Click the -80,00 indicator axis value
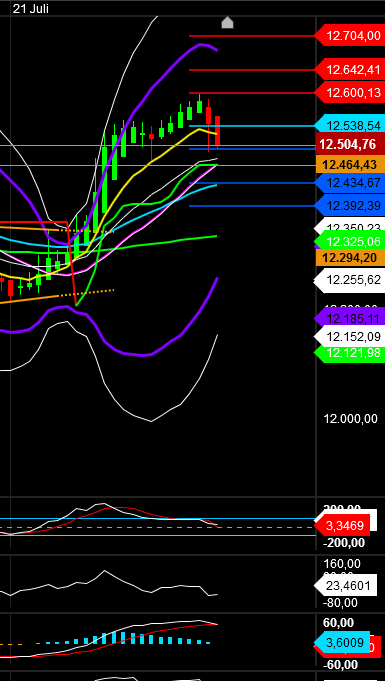This screenshot has height=681, width=385. pos(341,603)
